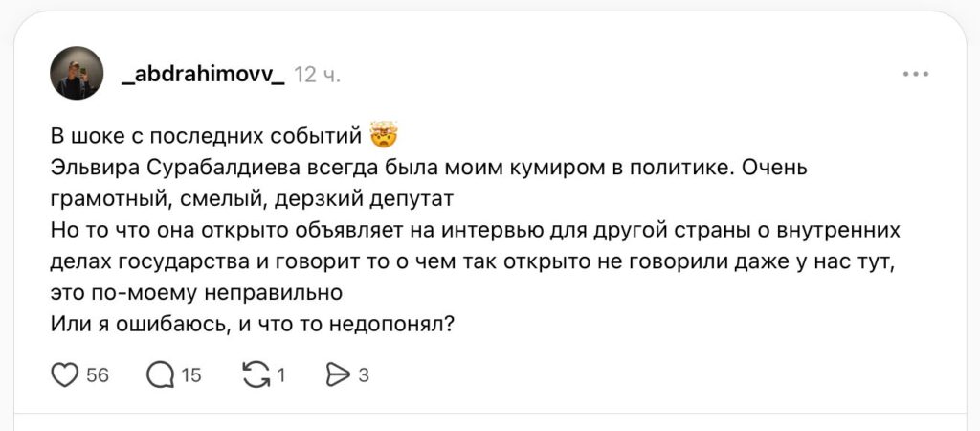Open the _abdrahimovv_ profile avatar
Image resolution: width=980 pixels, height=431 pixels.
[77, 73]
